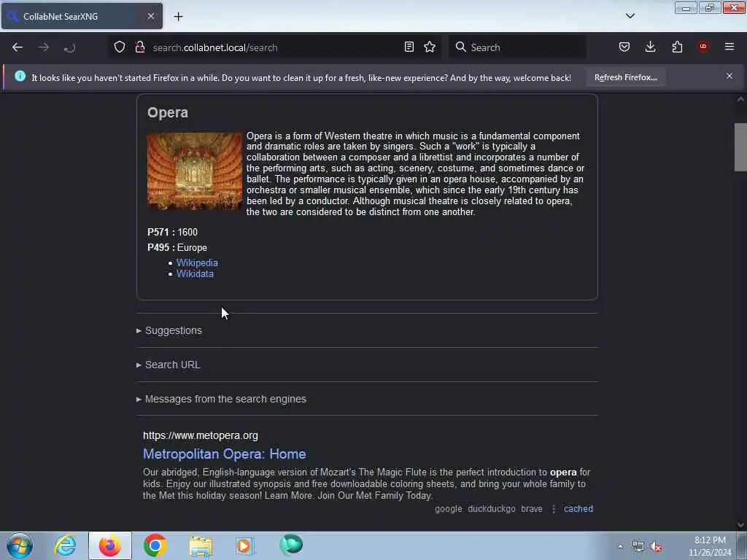
Task: Open the Wikidata link
Action: (x=195, y=274)
